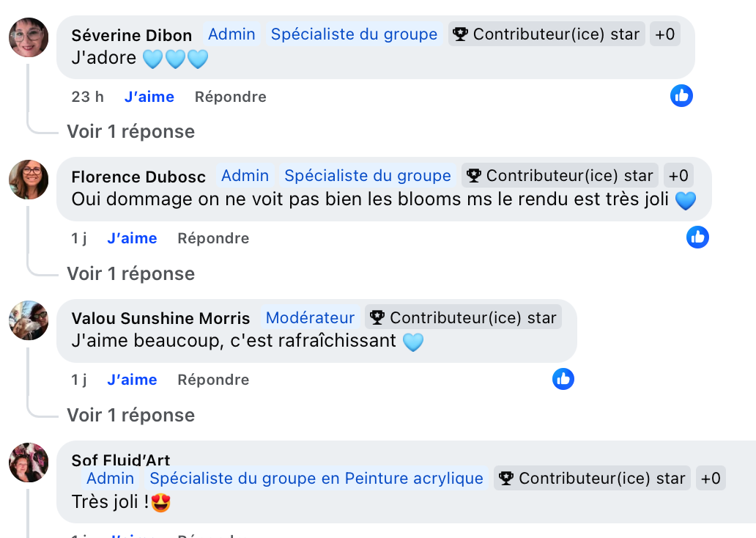Expand 'Voir 1 réponse' under Séverine's comment
The width and height of the screenshot is (756, 538).
click(130, 132)
